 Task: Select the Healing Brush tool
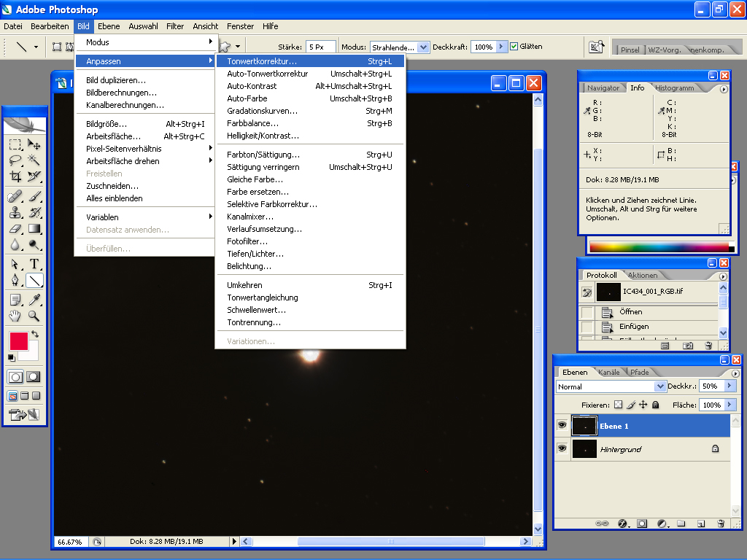[x=15, y=196]
